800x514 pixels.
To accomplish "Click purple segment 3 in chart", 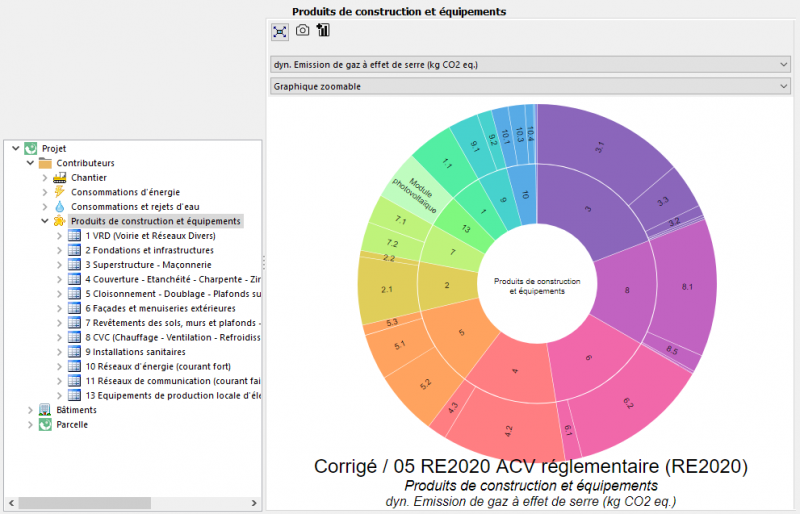I will click(588, 209).
